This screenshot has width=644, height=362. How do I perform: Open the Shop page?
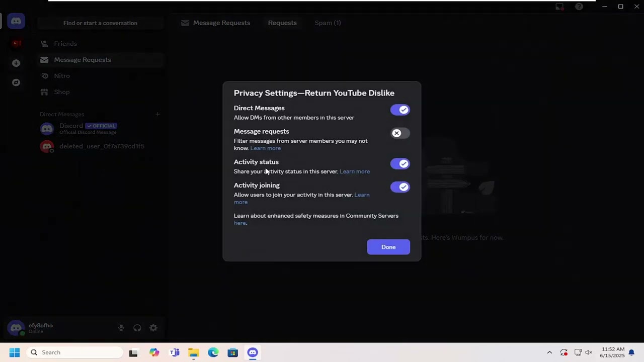point(101,92)
